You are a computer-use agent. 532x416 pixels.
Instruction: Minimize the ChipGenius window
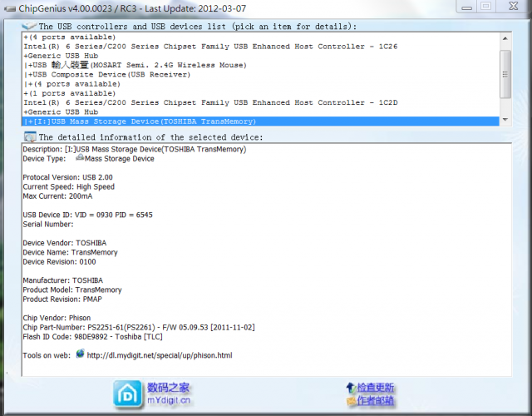click(466, 6)
